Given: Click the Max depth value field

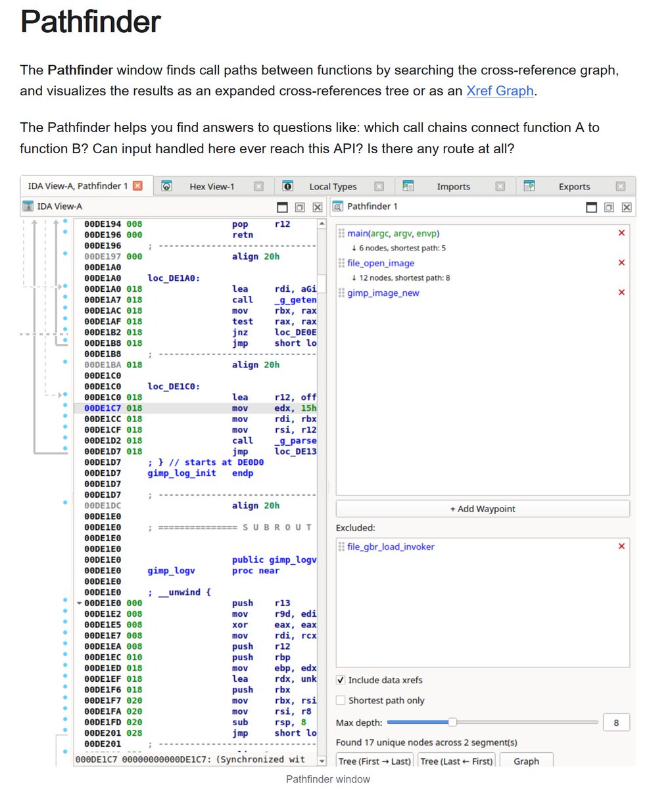Looking at the screenshot, I should click(616, 723).
